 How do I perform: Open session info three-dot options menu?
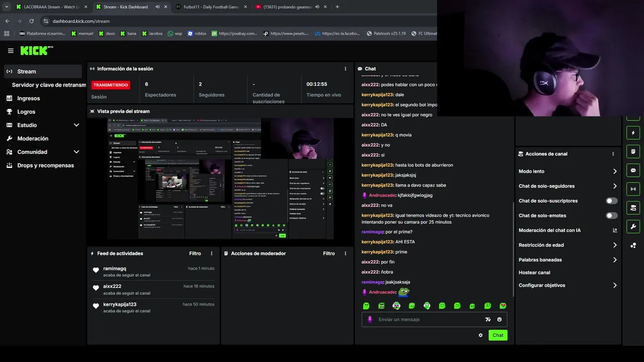(x=345, y=69)
